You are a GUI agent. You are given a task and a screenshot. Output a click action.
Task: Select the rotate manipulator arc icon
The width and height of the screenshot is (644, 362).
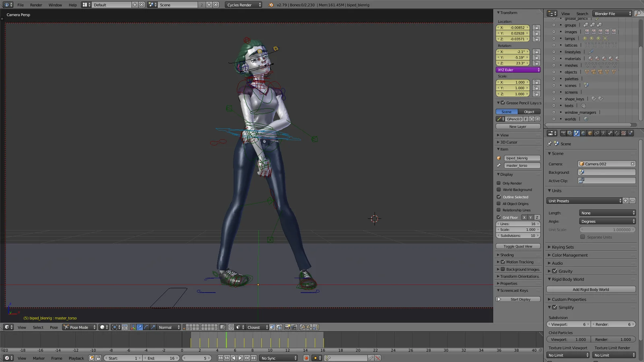click(146, 327)
